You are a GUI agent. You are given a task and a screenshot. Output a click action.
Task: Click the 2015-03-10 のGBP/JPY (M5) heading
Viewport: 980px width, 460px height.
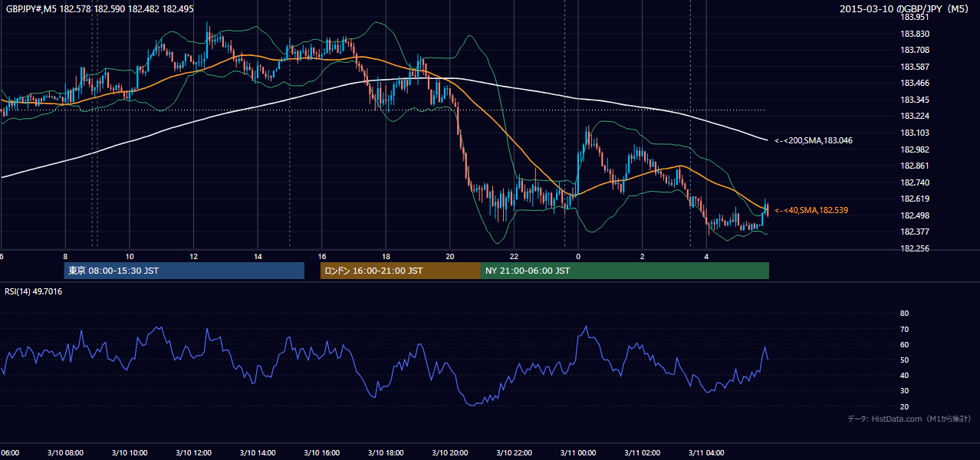(x=905, y=9)
